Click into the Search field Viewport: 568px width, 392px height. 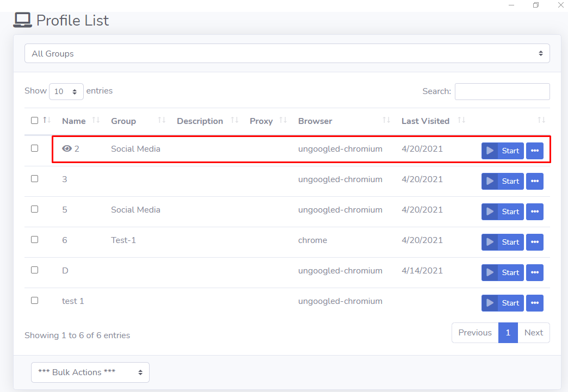point(502,91)
